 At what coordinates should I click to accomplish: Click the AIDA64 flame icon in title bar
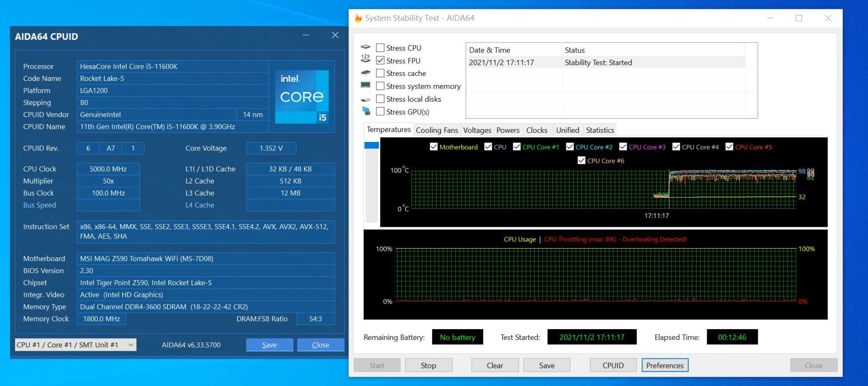point(359,18)
